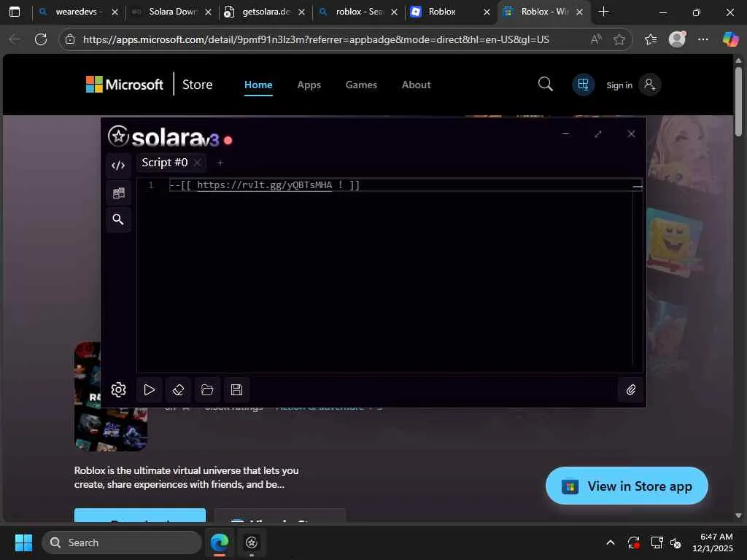This screenshot has height=560, width=747.
Task: Add a new script tab with plus
Action: tap(220, 163)
